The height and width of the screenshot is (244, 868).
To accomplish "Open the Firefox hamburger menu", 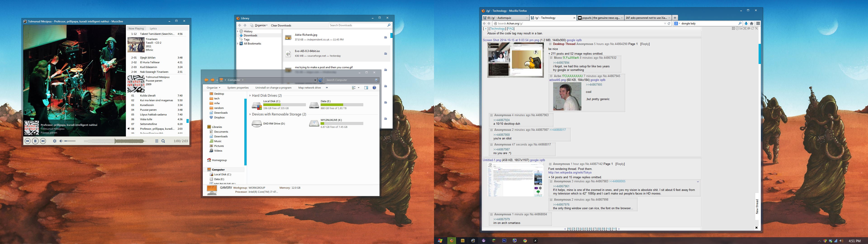I will tap(758, 23).
